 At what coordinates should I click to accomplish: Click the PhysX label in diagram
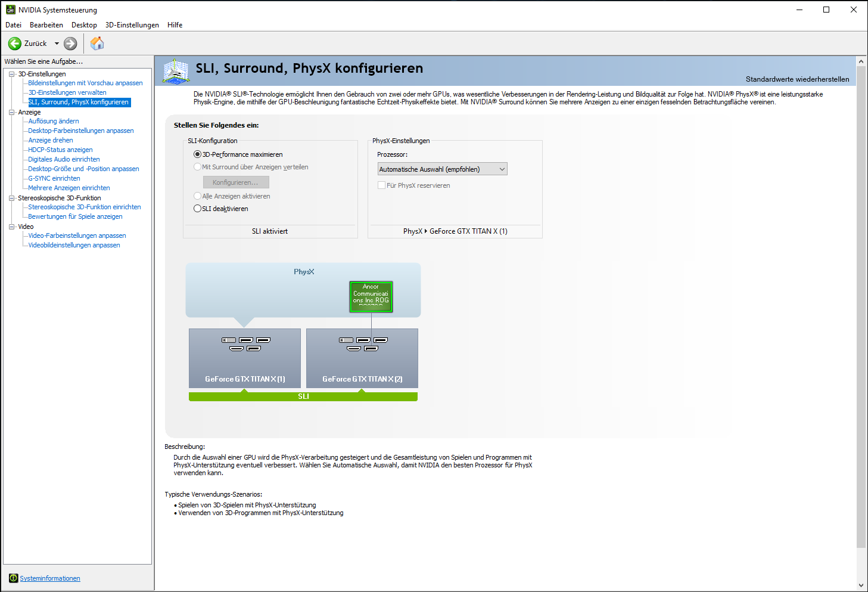[x=304, y=272]
